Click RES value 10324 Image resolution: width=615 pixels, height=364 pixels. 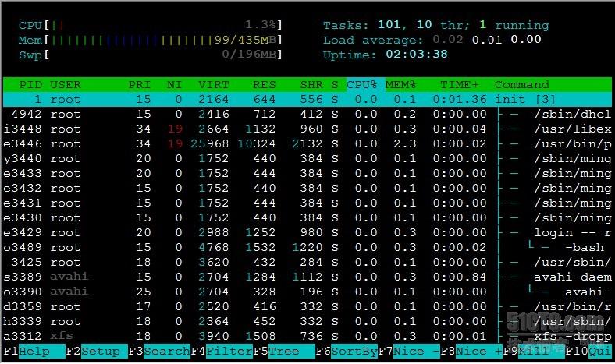pyautogui.click(x=257, y=143)
